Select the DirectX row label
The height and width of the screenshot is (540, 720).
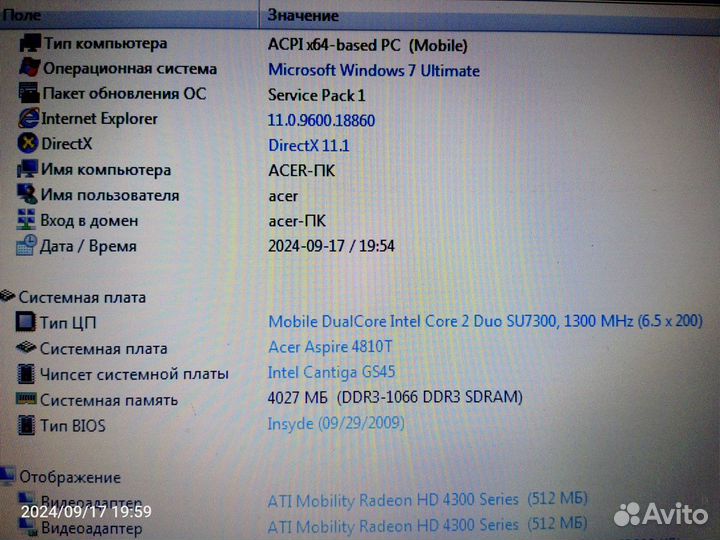[x=67, y=144]
